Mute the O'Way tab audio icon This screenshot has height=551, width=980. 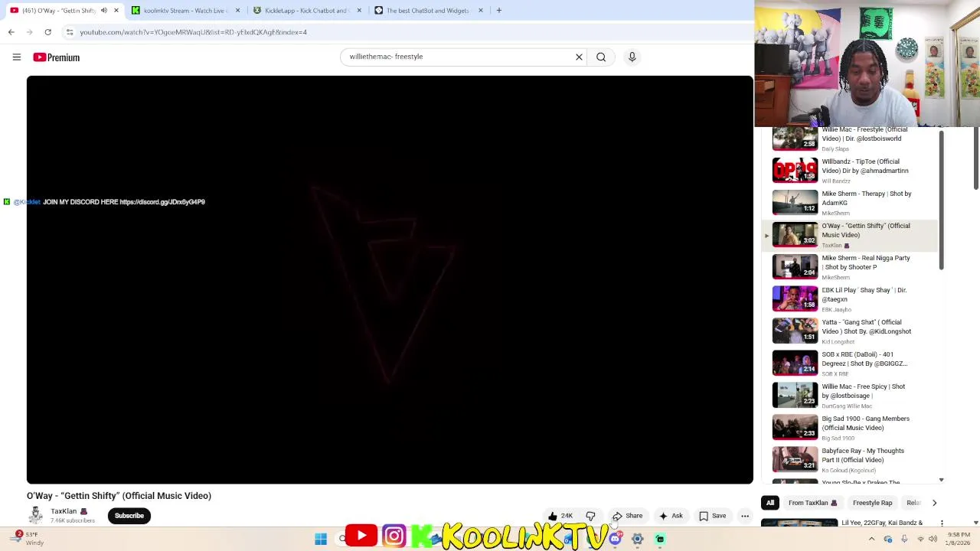103,11
